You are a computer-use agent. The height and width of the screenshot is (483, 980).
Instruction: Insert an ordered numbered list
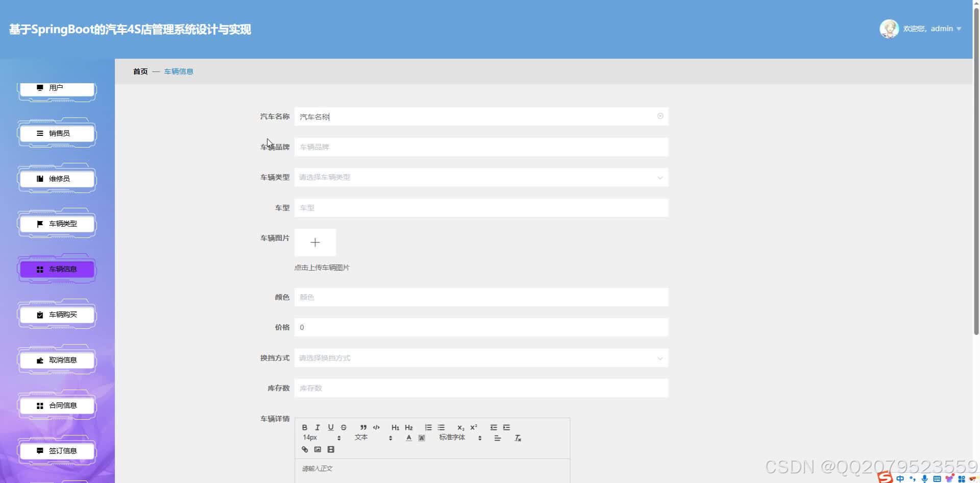point(428,427)
